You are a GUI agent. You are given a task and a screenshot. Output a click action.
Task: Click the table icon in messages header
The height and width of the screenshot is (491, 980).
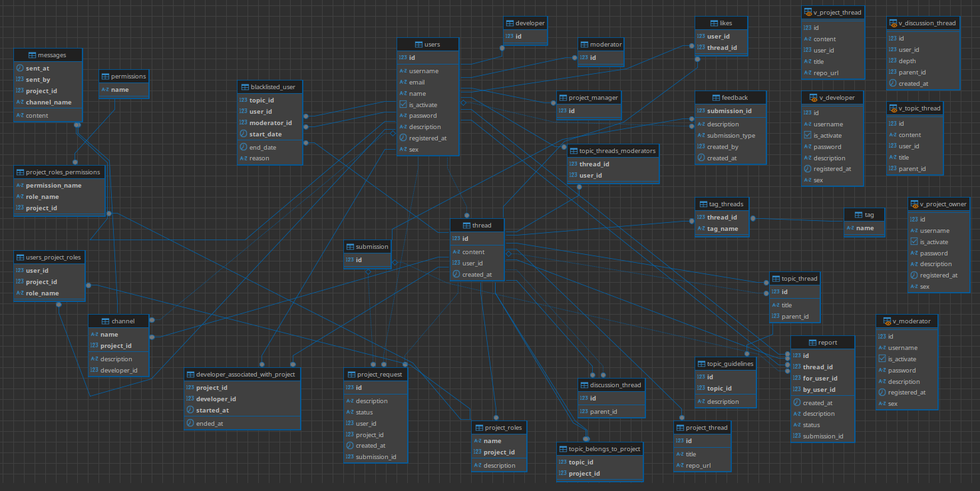coord(32,55)
